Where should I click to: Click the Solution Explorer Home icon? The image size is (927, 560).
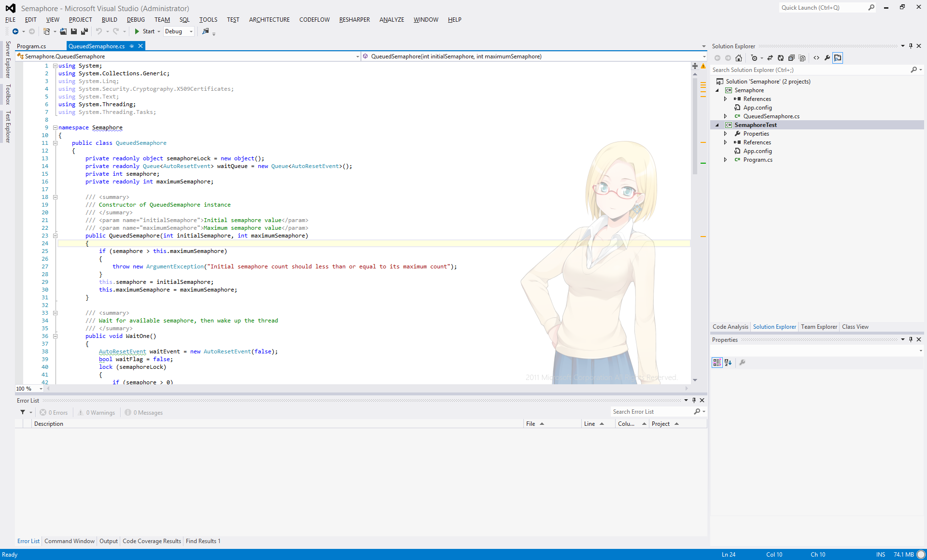point(739,58)
